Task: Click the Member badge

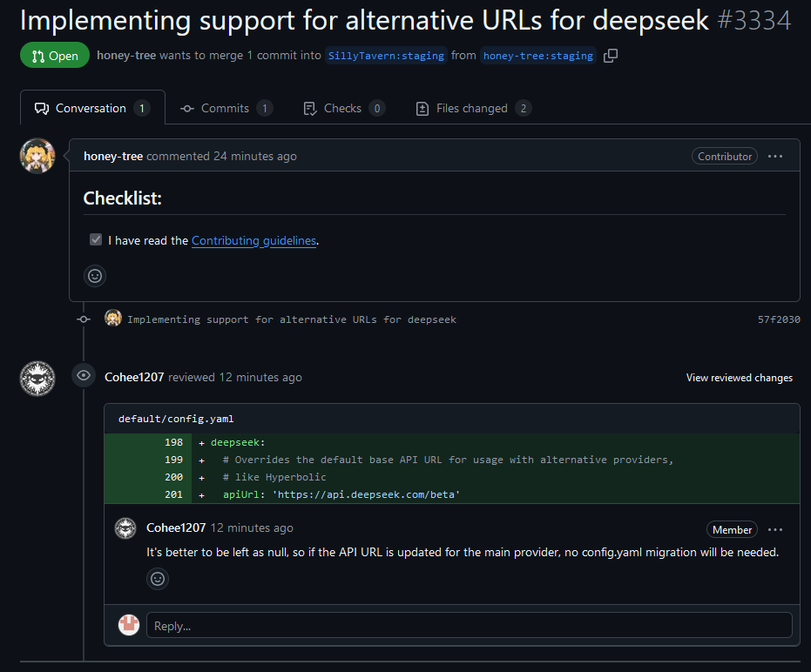Action: pyautogui.click(x=732, y=529)
